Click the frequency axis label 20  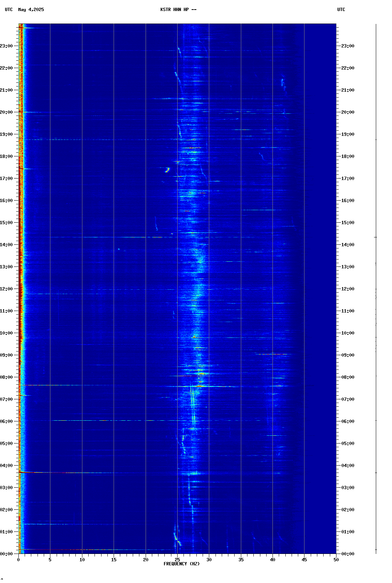pos(146,560)
